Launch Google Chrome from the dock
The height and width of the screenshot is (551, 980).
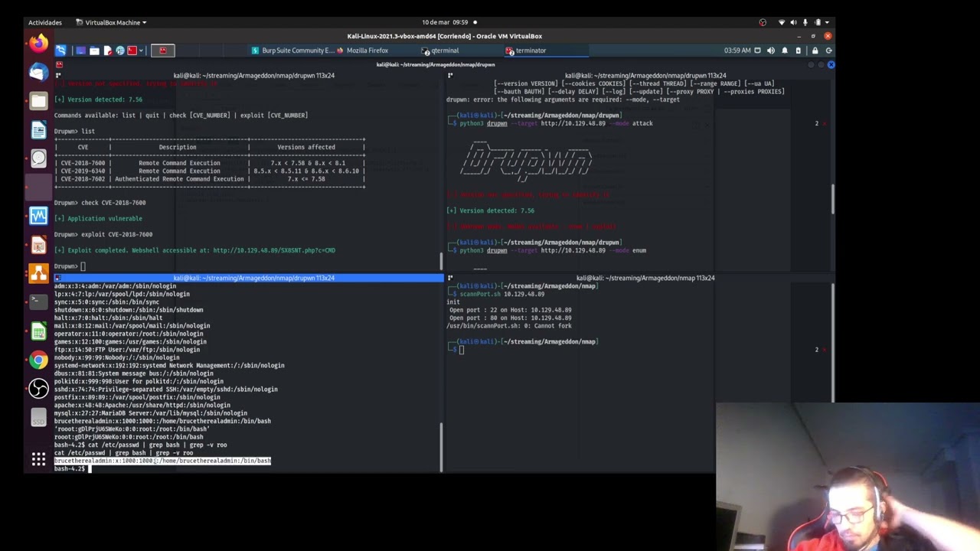38,360
